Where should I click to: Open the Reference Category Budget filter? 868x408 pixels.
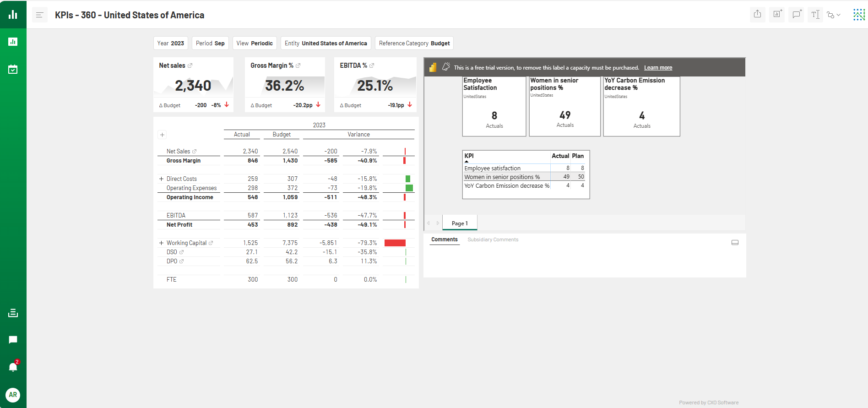[x=414, y=44]
